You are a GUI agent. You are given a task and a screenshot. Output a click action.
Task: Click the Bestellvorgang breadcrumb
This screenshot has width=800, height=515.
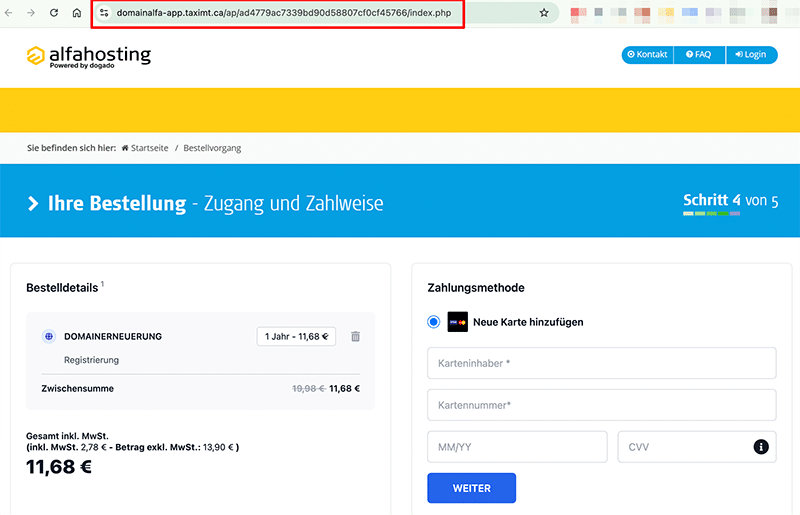click(212, 148)
